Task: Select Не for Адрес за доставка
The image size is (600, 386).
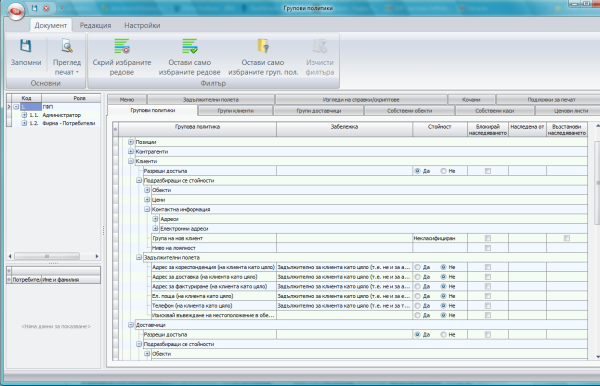Action: pyautogui.click(x=443, y=277)
